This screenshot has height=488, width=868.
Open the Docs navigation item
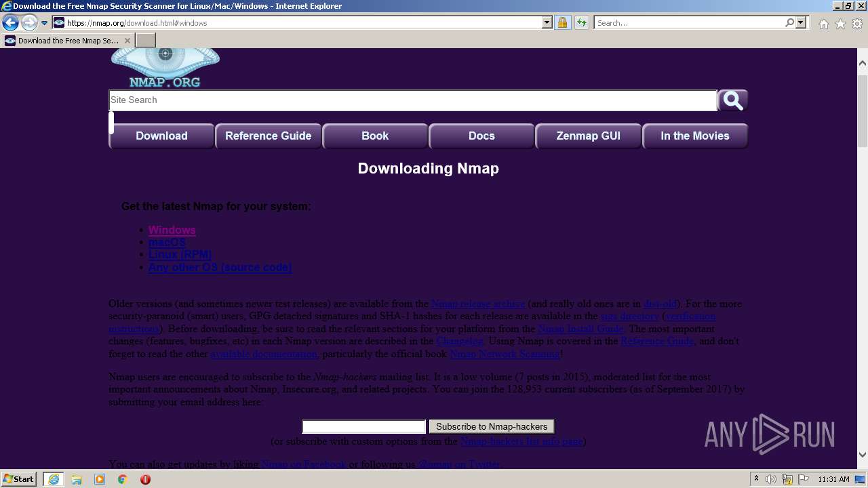[x=481, y=136]
